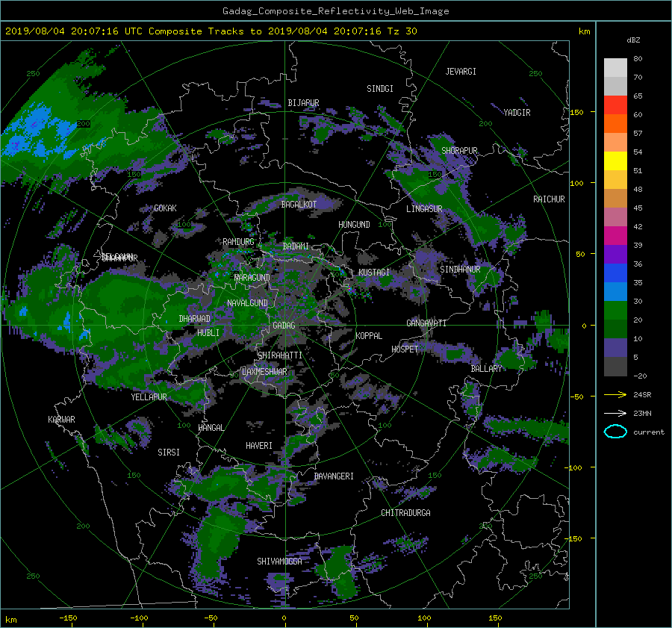Screen dimensions: 672x628
Task: Click the BADAMI city label
Action: pyautogui.click(x=296, y=246)
